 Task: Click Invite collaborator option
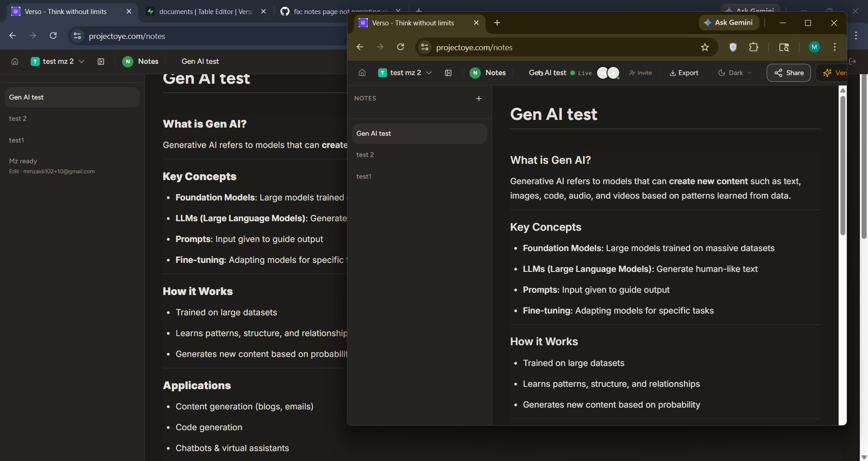point(640,73)
